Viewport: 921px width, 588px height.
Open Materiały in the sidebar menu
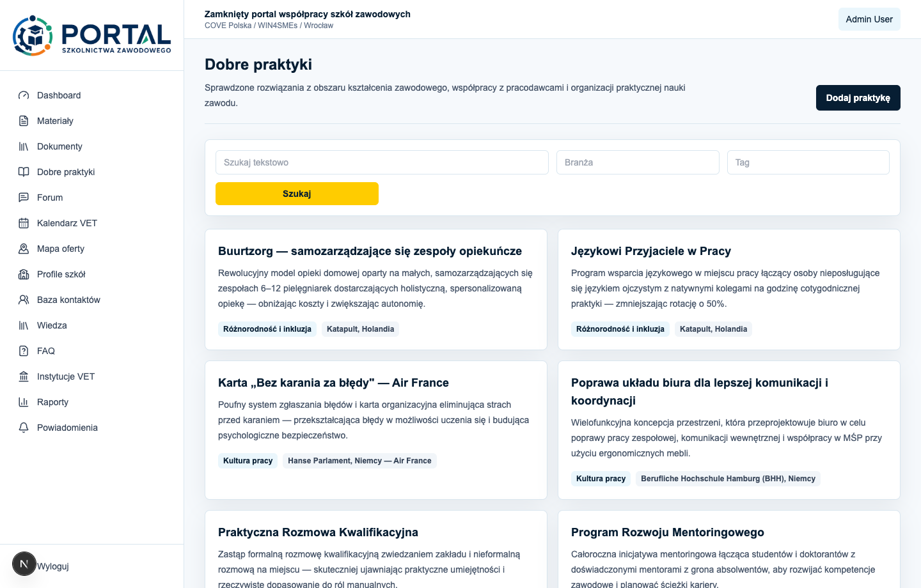[x=91, y=121]
